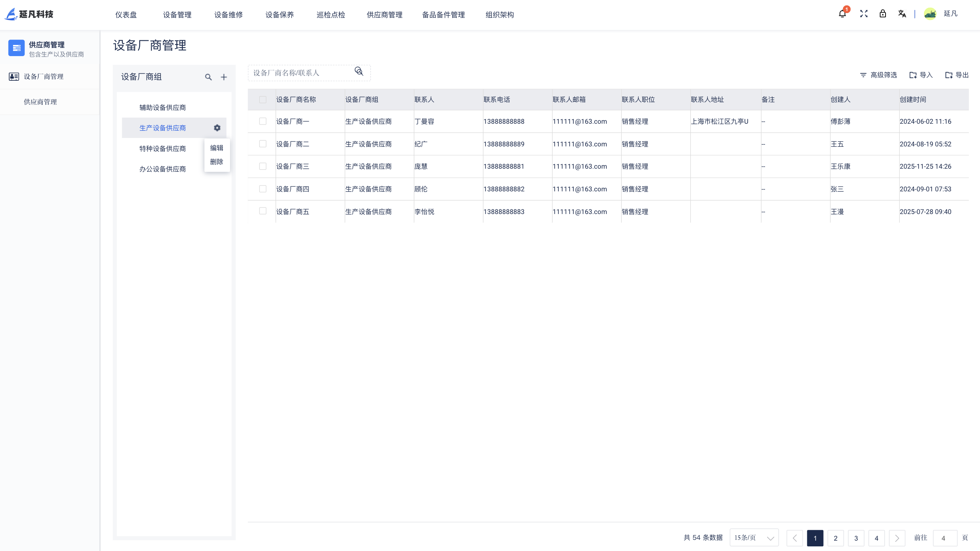
Task: Click the lock screen icon
Action: tap(883, 14)
